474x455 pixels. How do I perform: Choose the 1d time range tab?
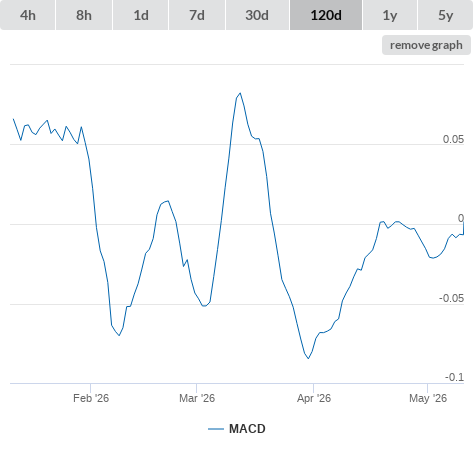point(141,15)
